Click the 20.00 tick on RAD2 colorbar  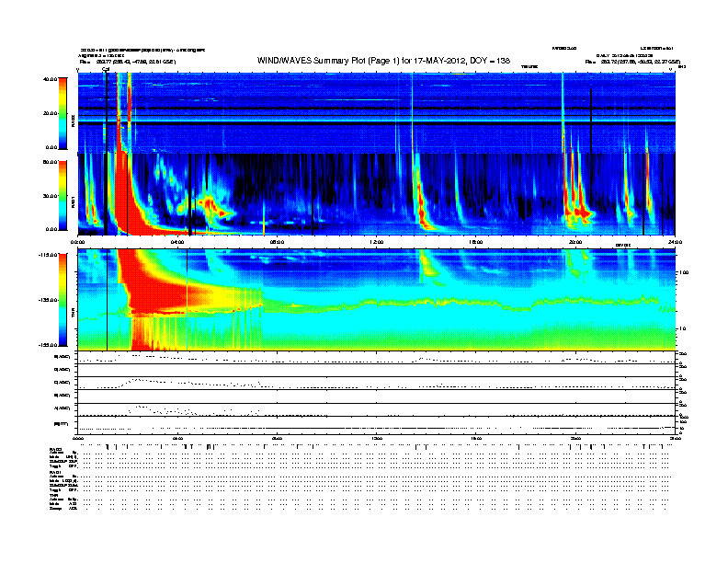51,113
